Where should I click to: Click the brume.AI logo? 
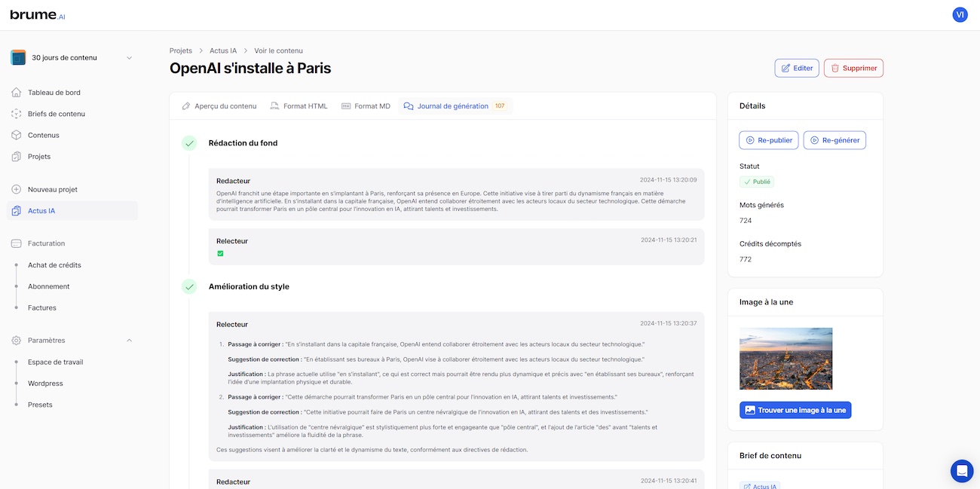click(38, 15)
